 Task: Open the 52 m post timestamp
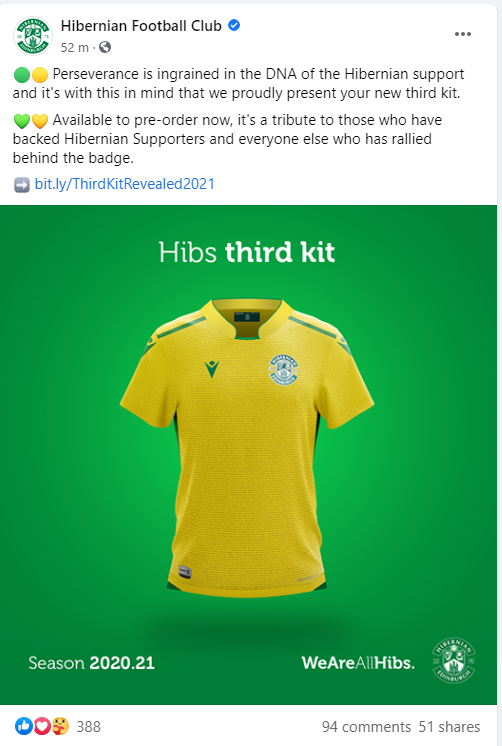(x=75, y=48)
